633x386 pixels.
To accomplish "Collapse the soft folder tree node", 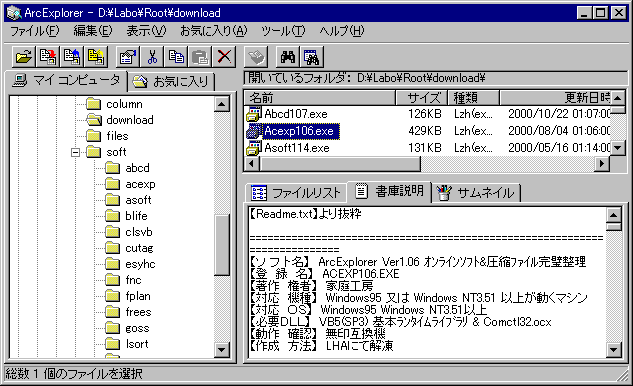I will tap(75, 152).
